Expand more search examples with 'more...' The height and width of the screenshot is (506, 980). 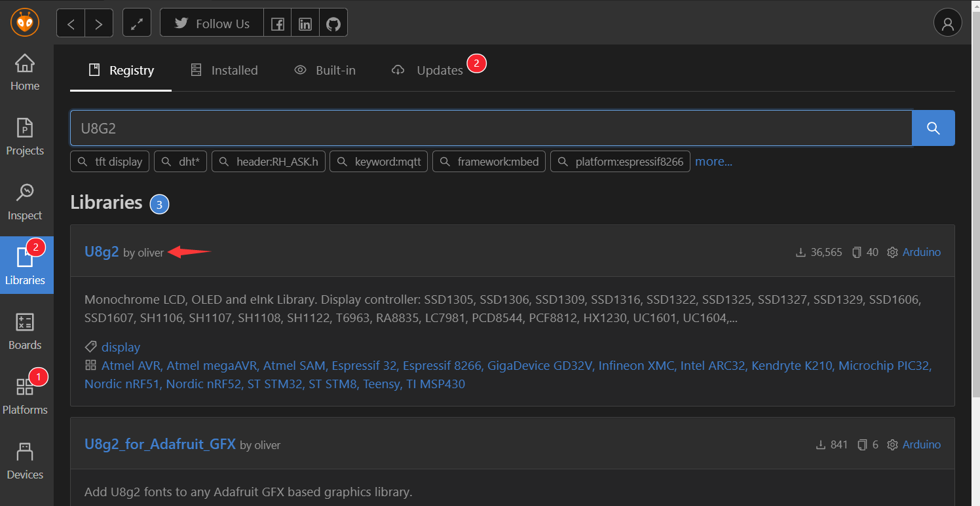coord(713,162)
